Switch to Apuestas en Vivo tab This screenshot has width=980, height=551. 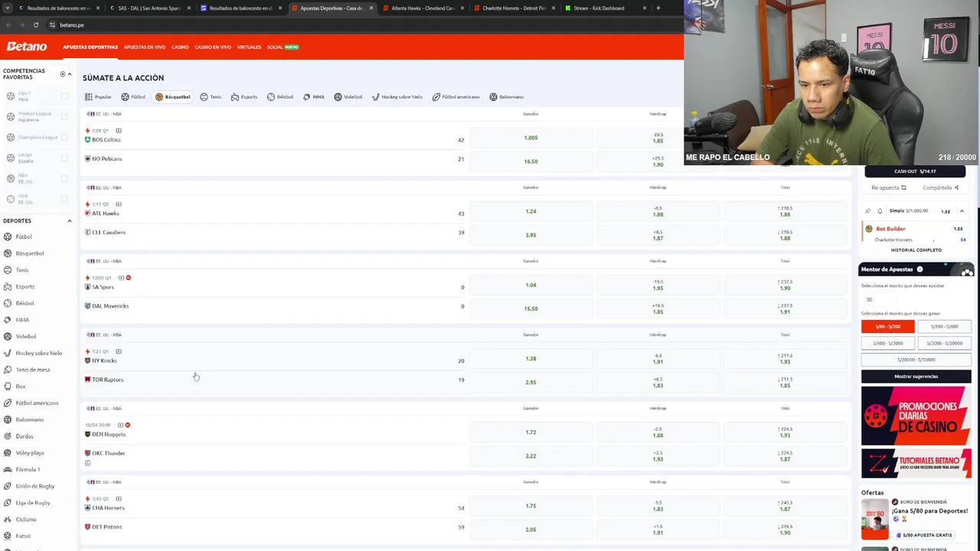point(145,47)
